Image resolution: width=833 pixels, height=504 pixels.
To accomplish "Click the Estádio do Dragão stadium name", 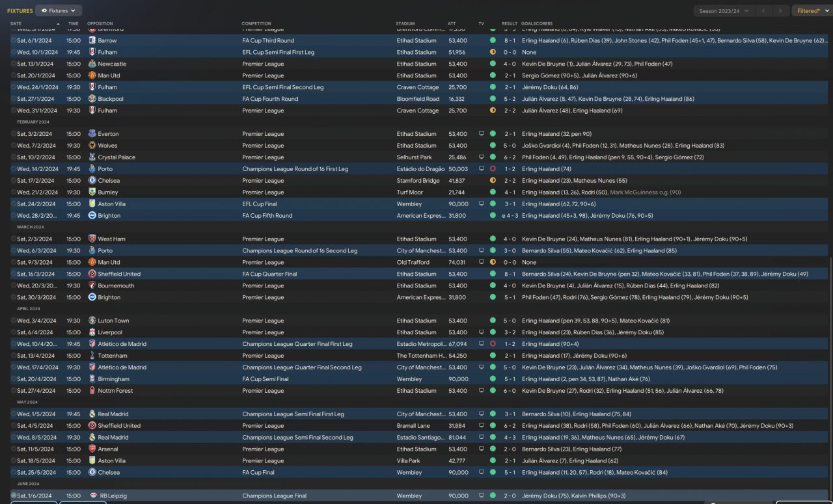I will pos(420,169).
